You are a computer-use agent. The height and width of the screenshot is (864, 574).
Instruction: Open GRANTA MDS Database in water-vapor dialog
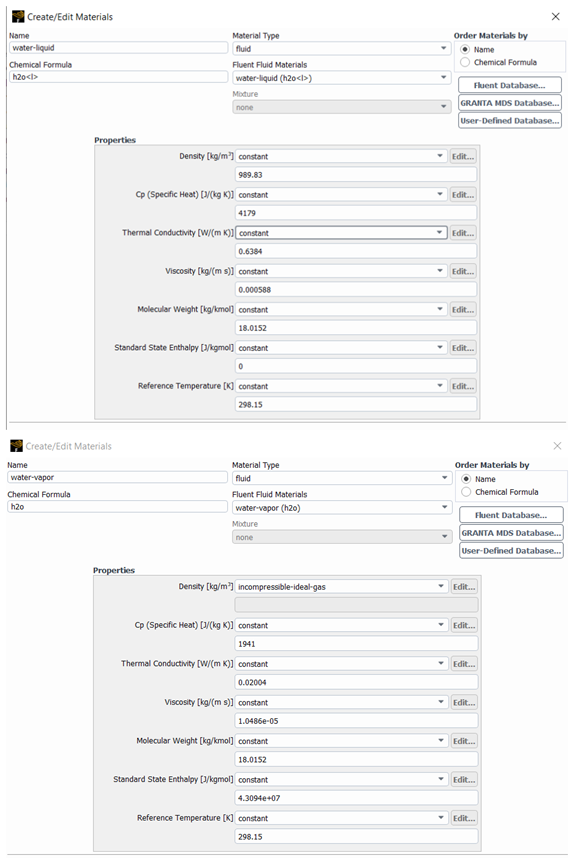511,533
